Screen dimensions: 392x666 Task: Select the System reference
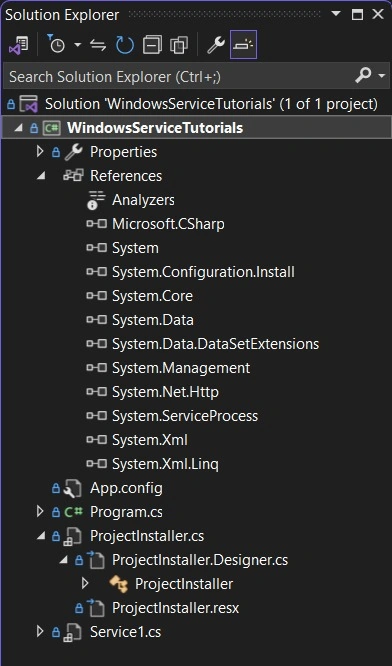pyautogui.click(x=135, y=248)
